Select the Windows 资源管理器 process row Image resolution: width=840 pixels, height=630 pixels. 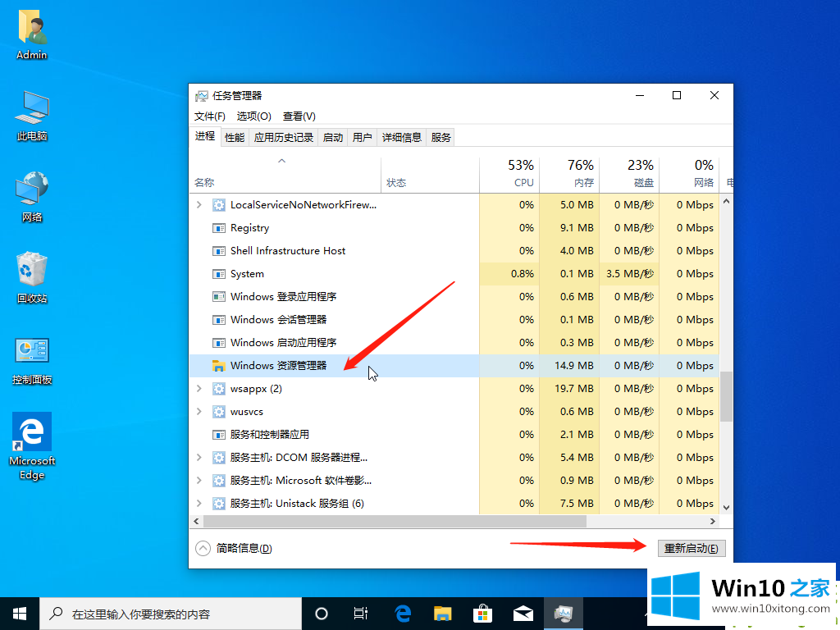pyautogui.click(x=279, y=365)
